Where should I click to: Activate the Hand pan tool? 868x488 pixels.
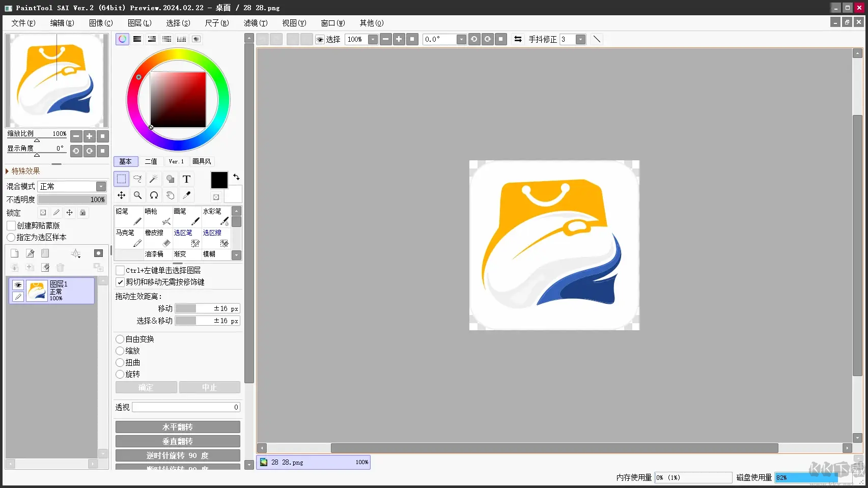170,195
